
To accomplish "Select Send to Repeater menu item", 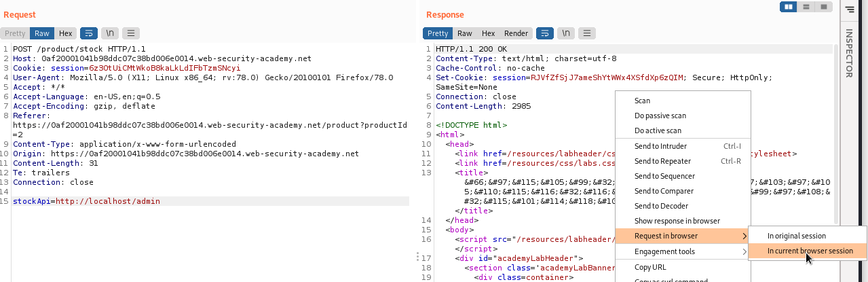I will point(683,161).
